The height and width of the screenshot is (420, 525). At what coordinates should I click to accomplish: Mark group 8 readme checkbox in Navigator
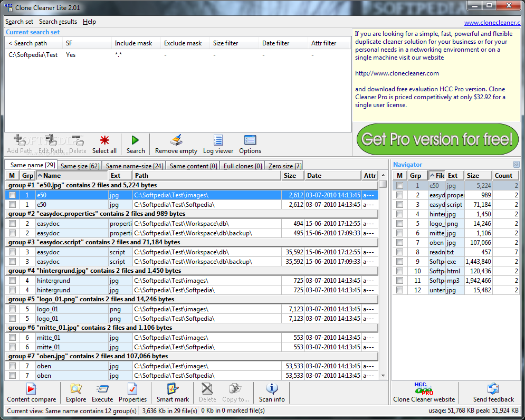tap(400, 252)
